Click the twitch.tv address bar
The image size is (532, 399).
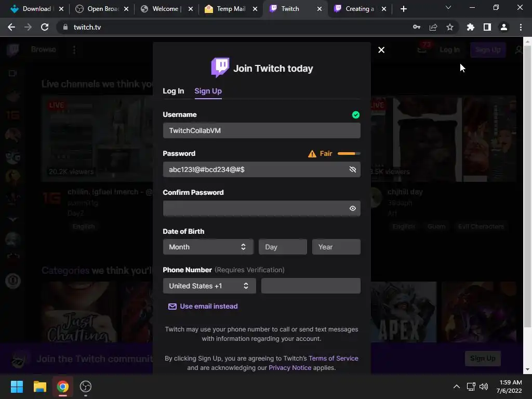[234, 27]
